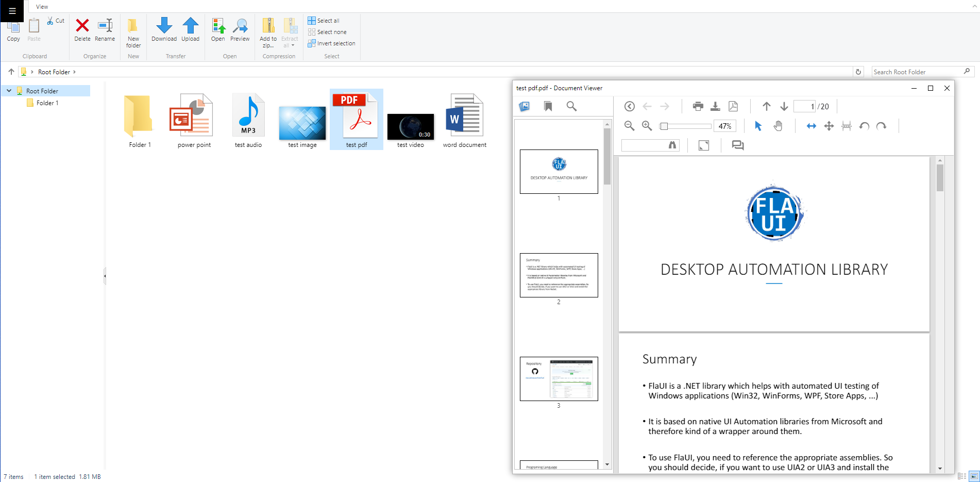The height and width of the screenshot is (482, 980).
Task: Select the pointer selection tool
Action: pyautogui.click(x=758, y=126)
